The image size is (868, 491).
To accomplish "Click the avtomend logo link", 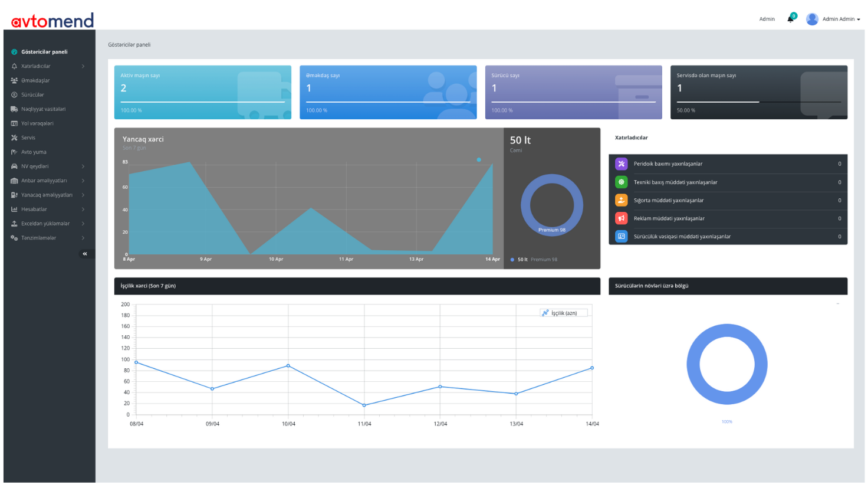I will point(52,21).
